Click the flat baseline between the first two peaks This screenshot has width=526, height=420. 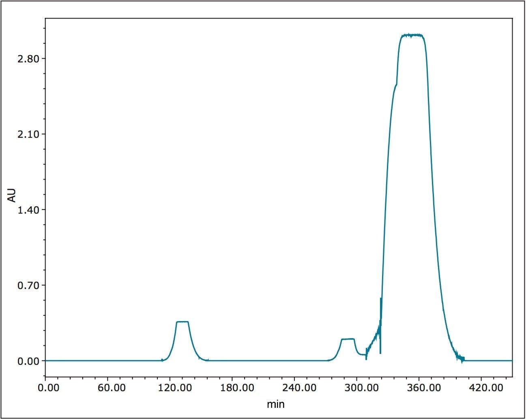[268, 360]
